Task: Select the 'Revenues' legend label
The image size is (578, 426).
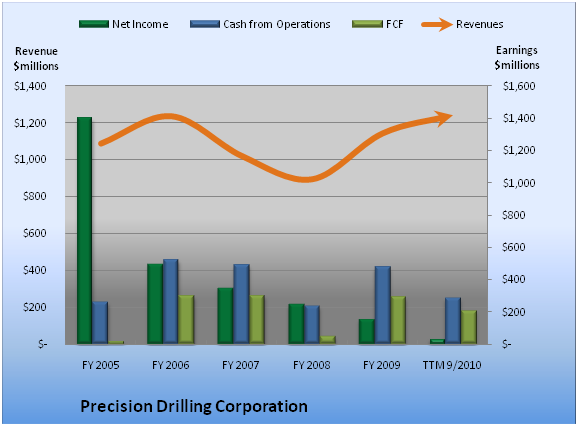Action: point(480,24)
